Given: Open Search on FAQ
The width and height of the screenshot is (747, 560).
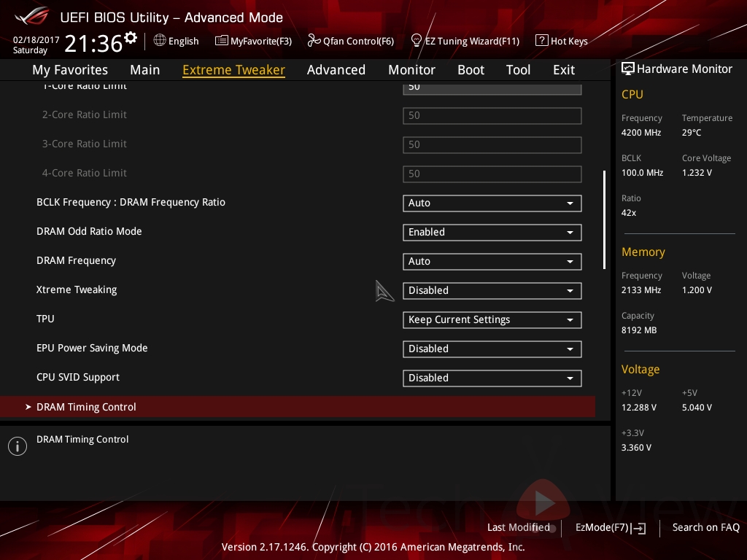Looking at the screenshot, I should pyautogui.click(x=705, y=528).
